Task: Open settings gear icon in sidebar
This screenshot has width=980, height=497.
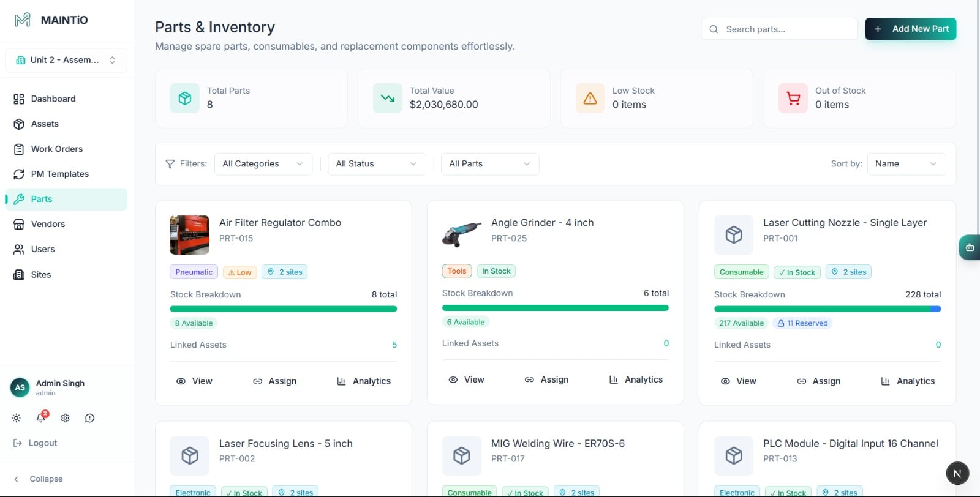Action: [x=65, y=418]
